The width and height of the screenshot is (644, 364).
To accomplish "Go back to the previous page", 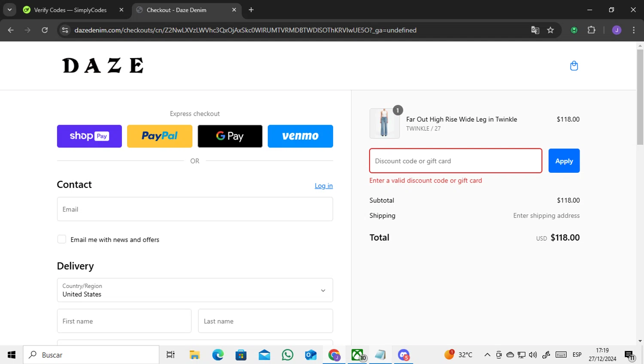I will [11, 30].
